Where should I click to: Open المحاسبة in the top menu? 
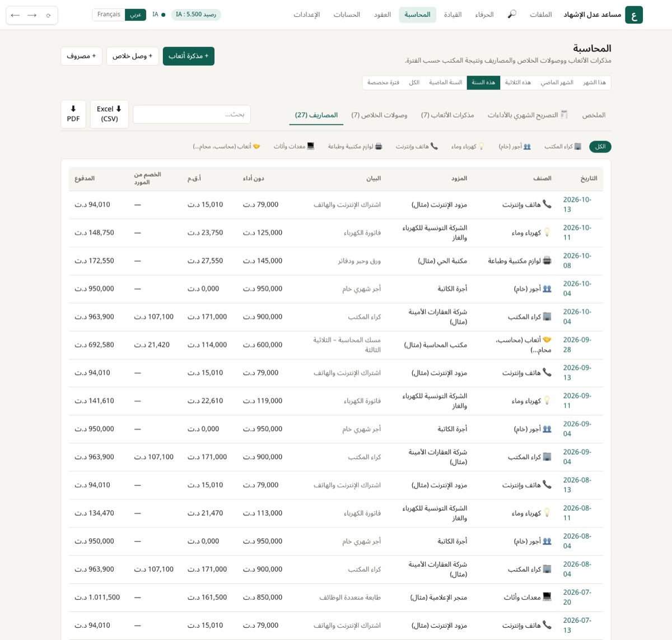[x=417, y=15]
